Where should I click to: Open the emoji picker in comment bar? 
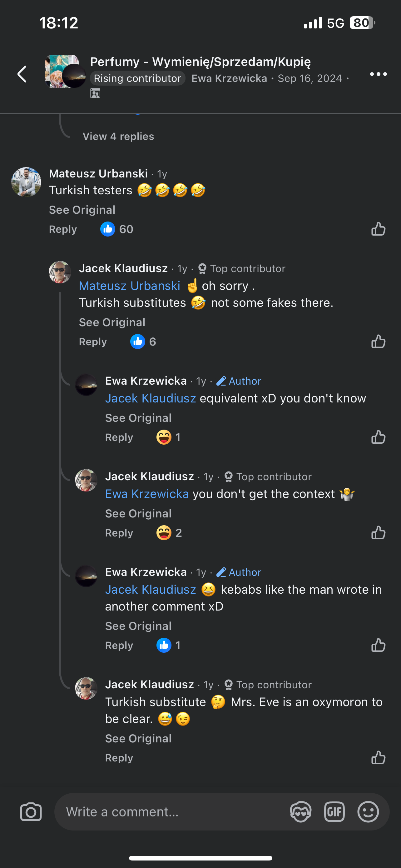click(x=368, y=812)
